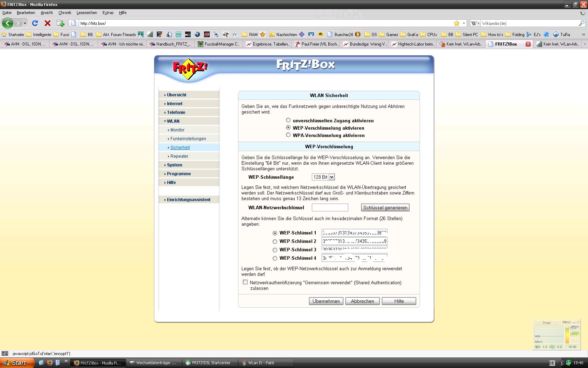Expand the Telefonie menu section
Image resolution: width=588 pixels, height=368 pixels.
coord(189,113)
